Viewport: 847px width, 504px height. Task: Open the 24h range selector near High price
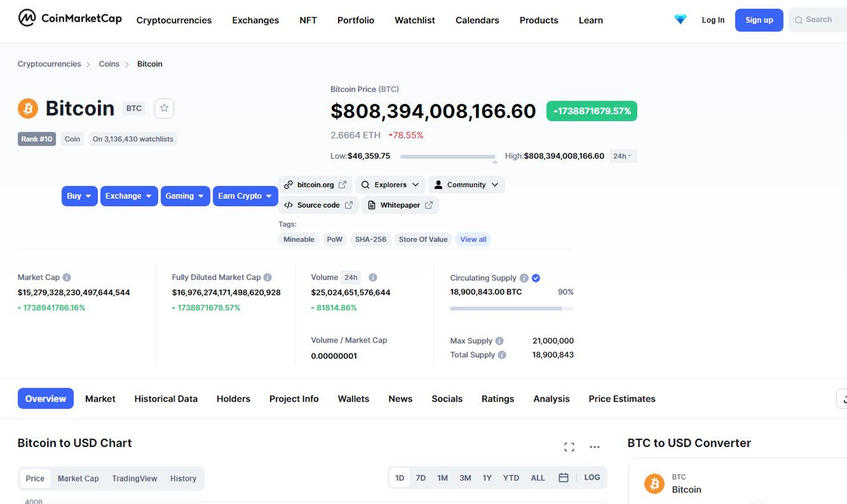(x=623, y=157)
